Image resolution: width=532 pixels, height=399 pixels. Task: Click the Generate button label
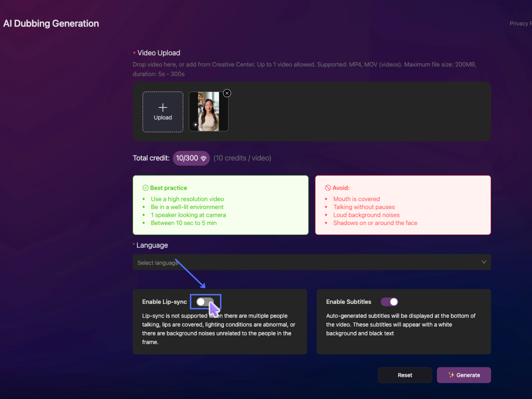(468, 375)
